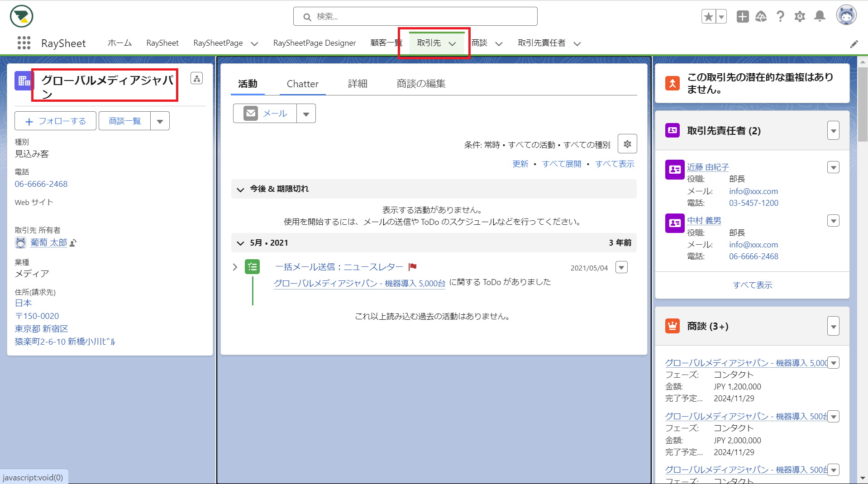This screenshot has width=868, height=484.
Task: Expand the ニュースレター task details chevron
Action: [235, 267]
